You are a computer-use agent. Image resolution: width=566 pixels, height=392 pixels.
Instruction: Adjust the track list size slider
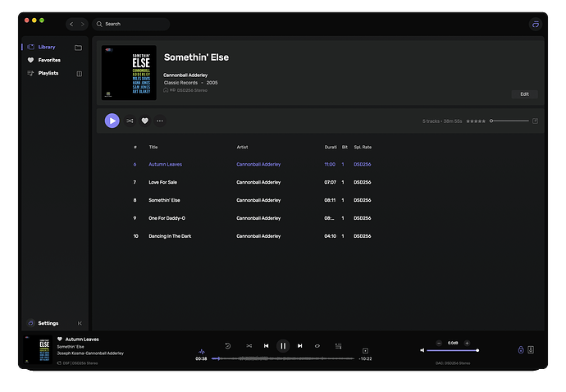(x=509, y=121)
